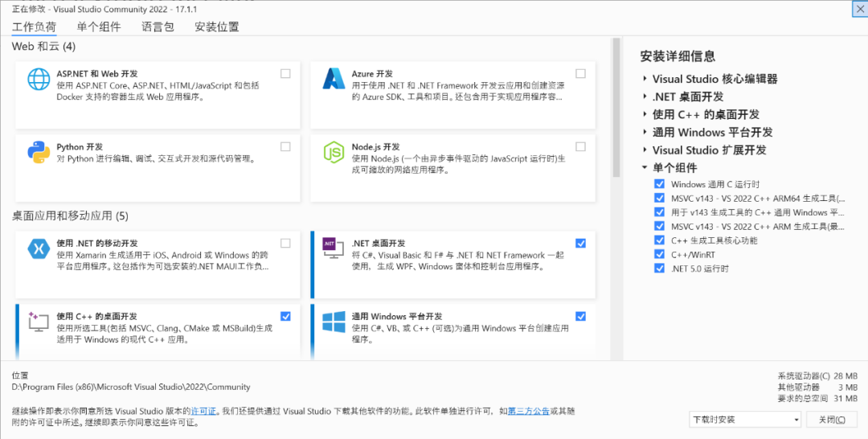Screen dimensions: 868x439
Task: Uncheck the 使用 C++ 的桌面开发 checkbox
Action: click(x=285, y=316)
